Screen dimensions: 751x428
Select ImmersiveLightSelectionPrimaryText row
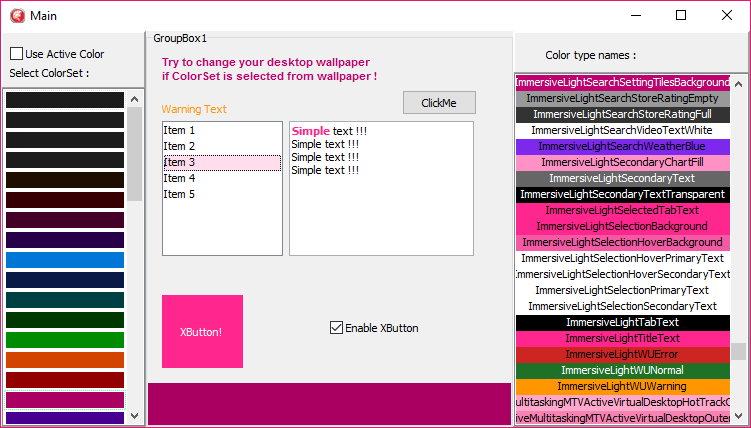[x=623, y=290]
